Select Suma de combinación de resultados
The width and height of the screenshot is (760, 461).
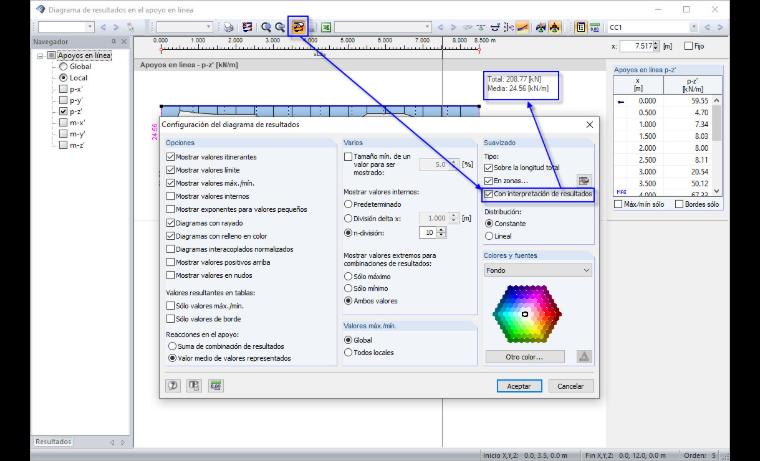point(172,346)
